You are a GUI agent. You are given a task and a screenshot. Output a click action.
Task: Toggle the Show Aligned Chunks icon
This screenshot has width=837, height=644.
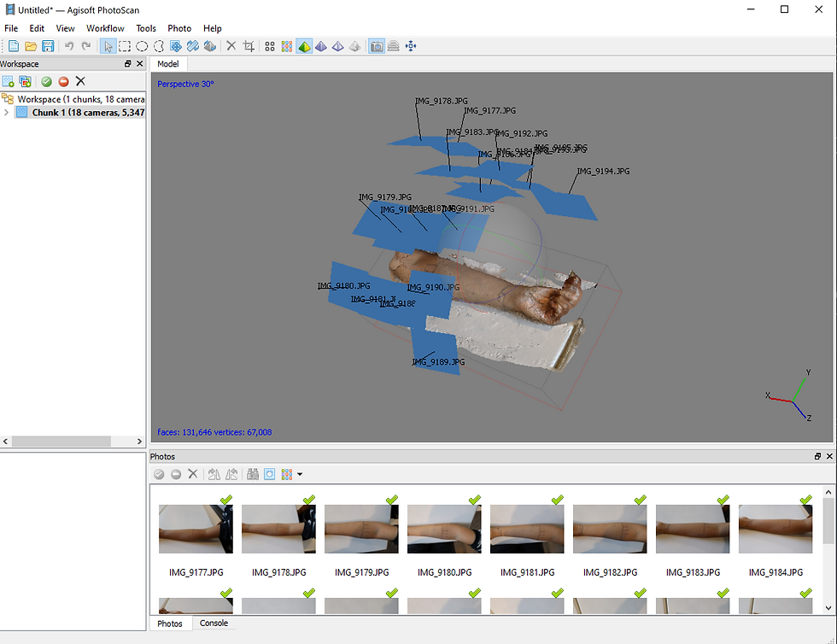tap(394, 46)
